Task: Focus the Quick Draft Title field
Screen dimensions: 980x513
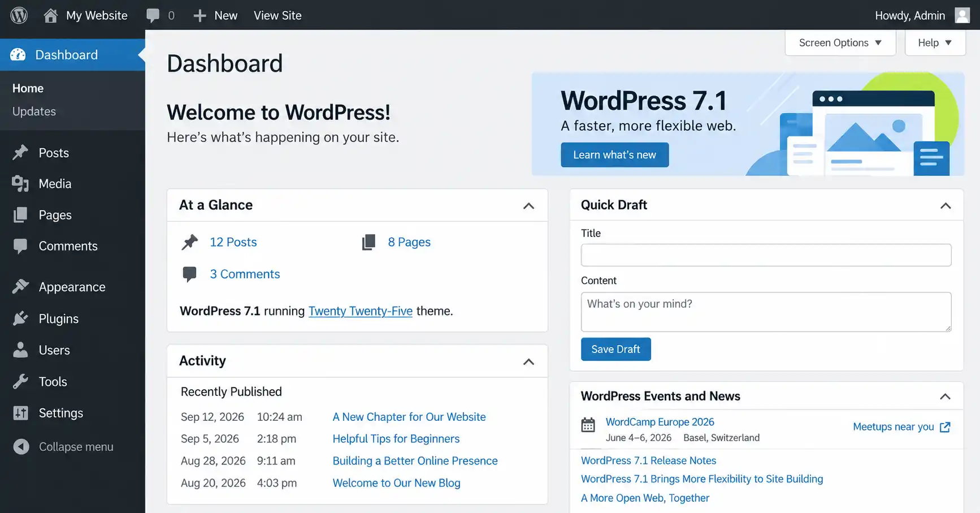Action: pos(766,255)
